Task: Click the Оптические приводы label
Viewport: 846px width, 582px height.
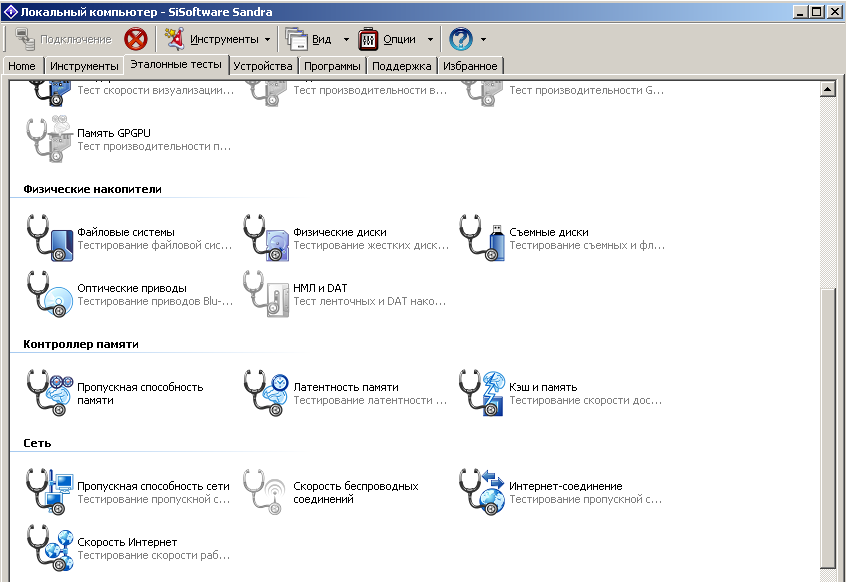Action: click(x=132, y=288)
